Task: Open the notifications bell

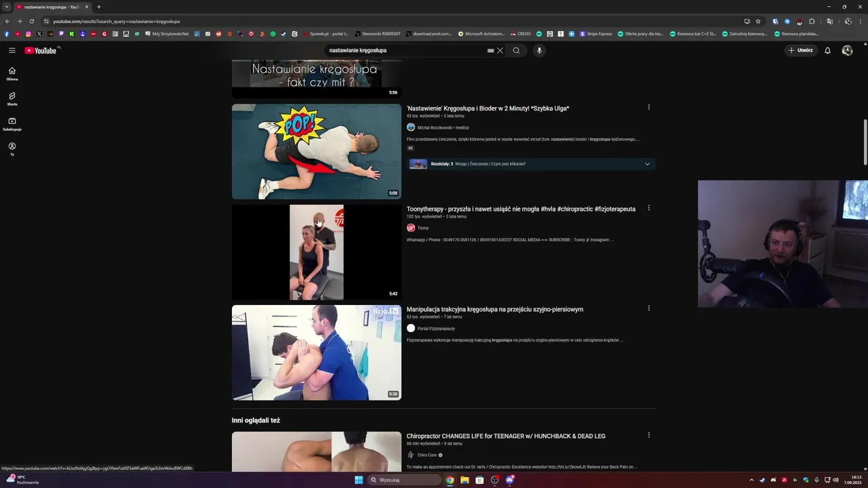Action: (x=827, y=50)
